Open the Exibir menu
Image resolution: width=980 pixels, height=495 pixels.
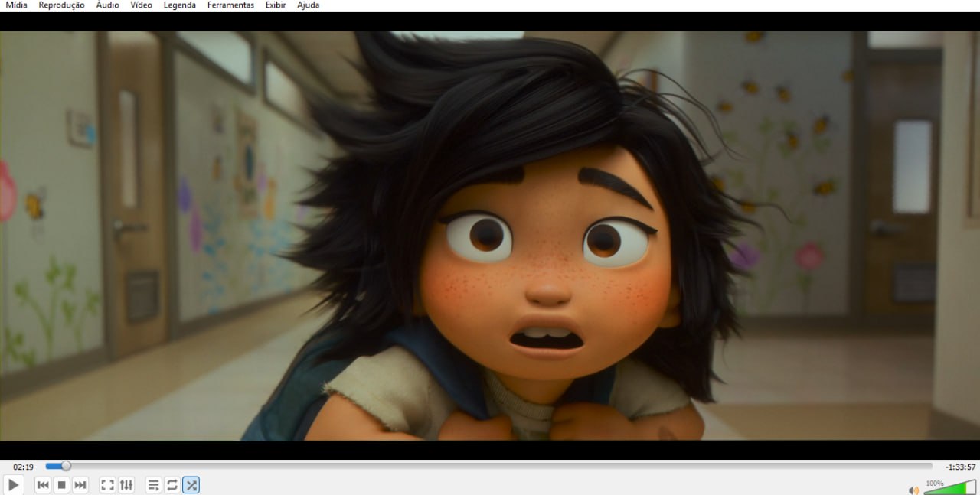(x=276, y=5)
